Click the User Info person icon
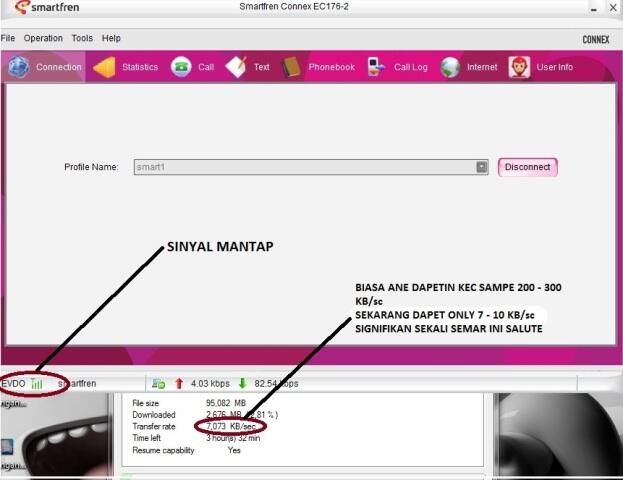The width and height of the screenshot is (623, 480). pyautogui.click(x=519, y=67)
